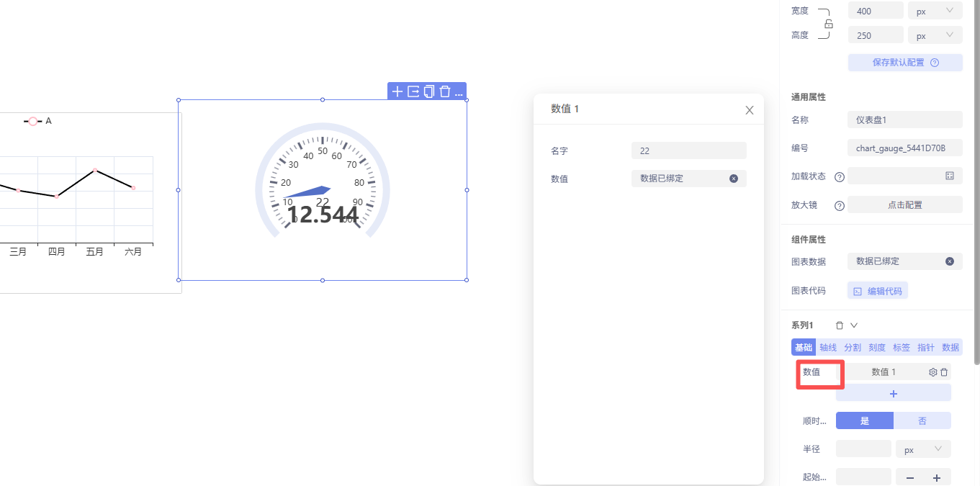The image size is (980, 486).
Task: Click the 点击配置 button
Action: 905,204
